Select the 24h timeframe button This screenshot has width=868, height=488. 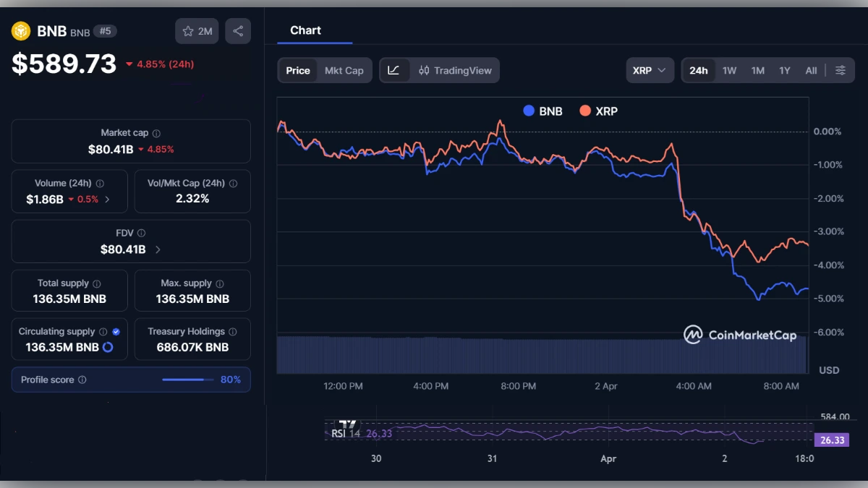point(697,70)
